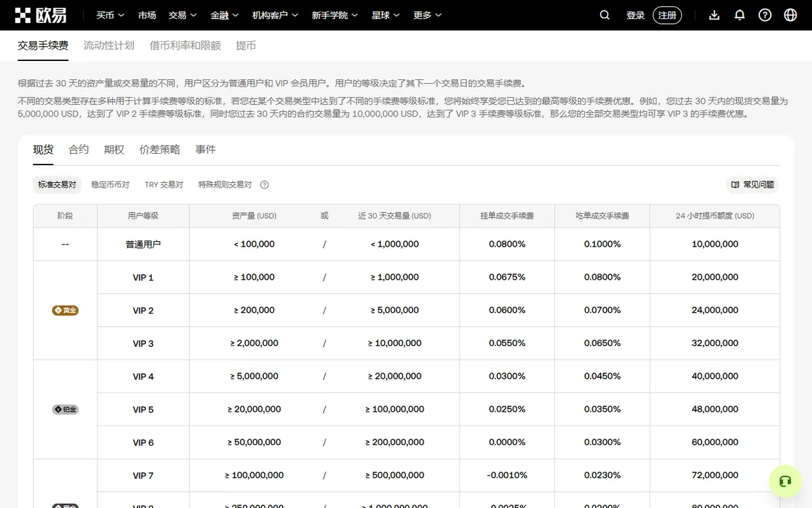Image resolution: width=812 pixels, height=508 pixels.
Task: Click the 普通用户 row label
Action: point(143,245)
